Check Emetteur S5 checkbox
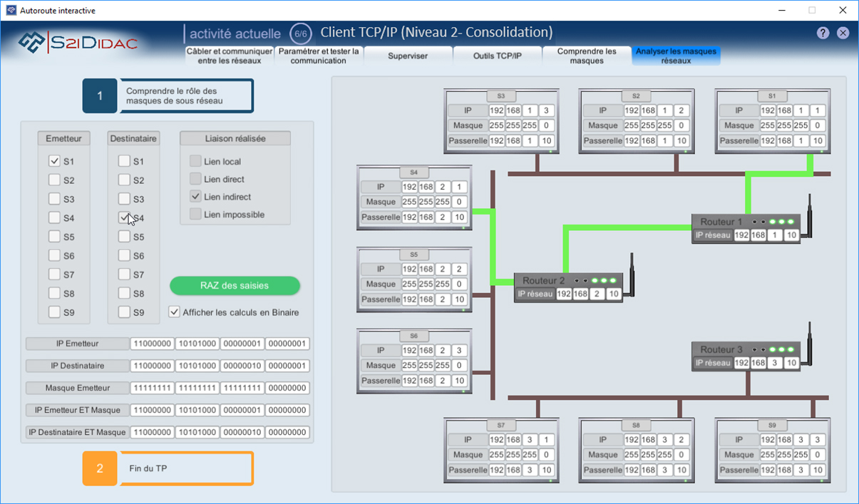The width and height of the screenshot is (859, 504). tap(54, 237)
